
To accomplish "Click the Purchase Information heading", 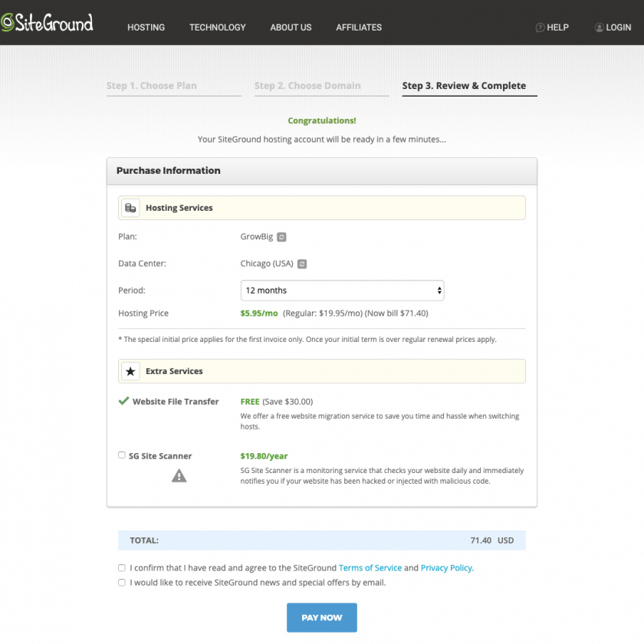I will (169, 170).
